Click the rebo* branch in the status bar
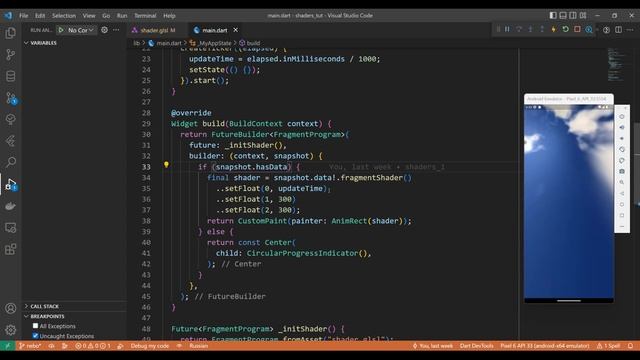Image resolution: width=640 pixels, height=360 pixels. [x=31, y=346]
